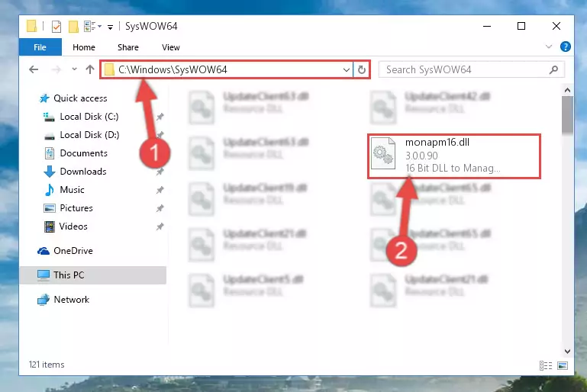The image size is (587, 392).
Task: Click the New folder icon in title bar
Action: 73,27
